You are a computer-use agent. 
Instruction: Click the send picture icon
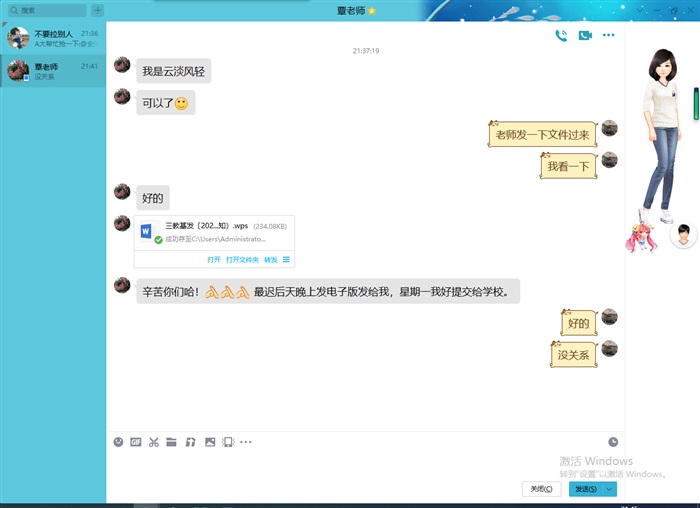click(x=209, y=442)
